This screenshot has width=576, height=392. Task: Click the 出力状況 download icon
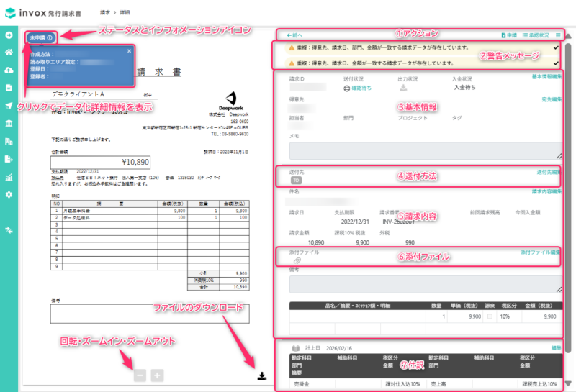pyautogui.click(x=403, y=87)
